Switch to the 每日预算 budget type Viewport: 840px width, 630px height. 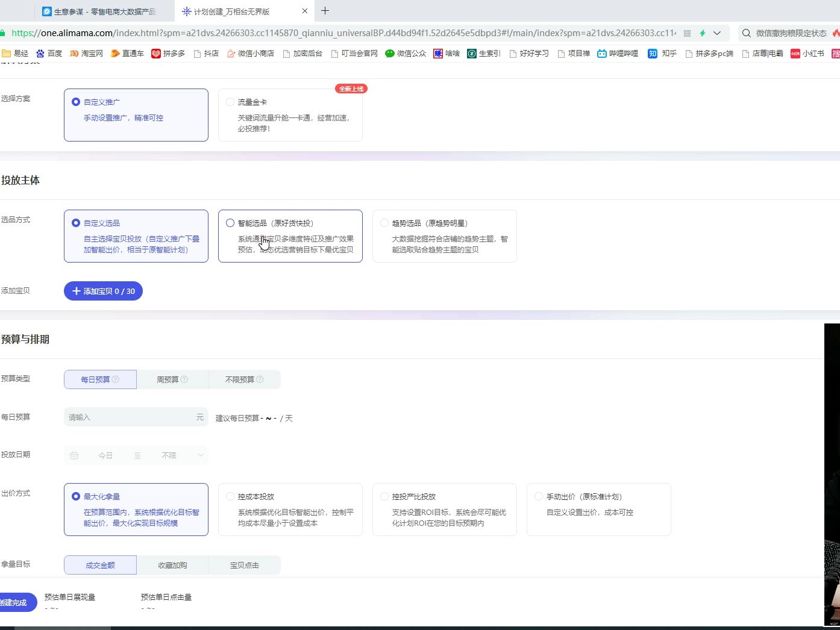click(100, 379)
